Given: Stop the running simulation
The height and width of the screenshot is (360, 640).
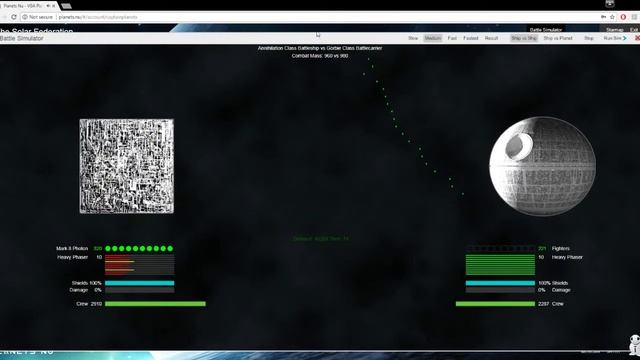Looking at the screenshot, I should click(589, 38).
